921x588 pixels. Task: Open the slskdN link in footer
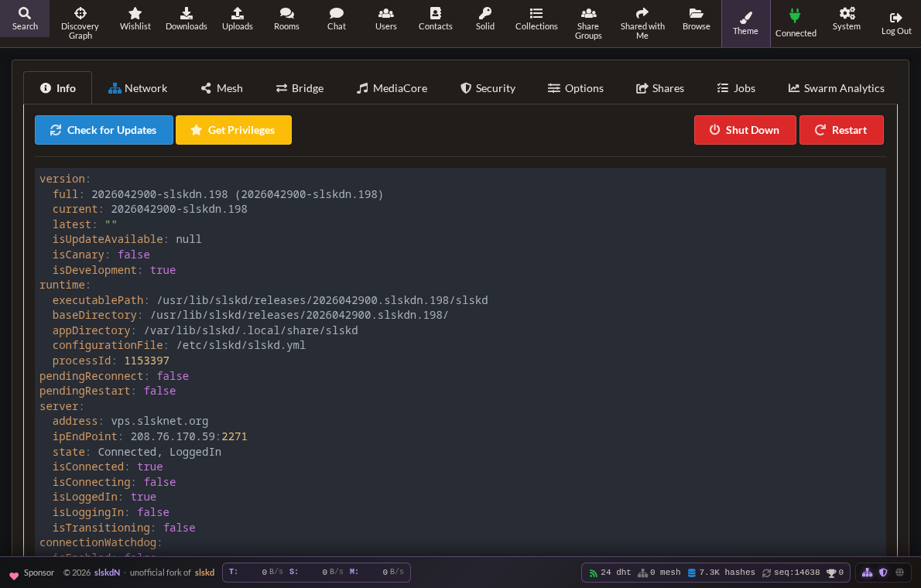[107, 573]
